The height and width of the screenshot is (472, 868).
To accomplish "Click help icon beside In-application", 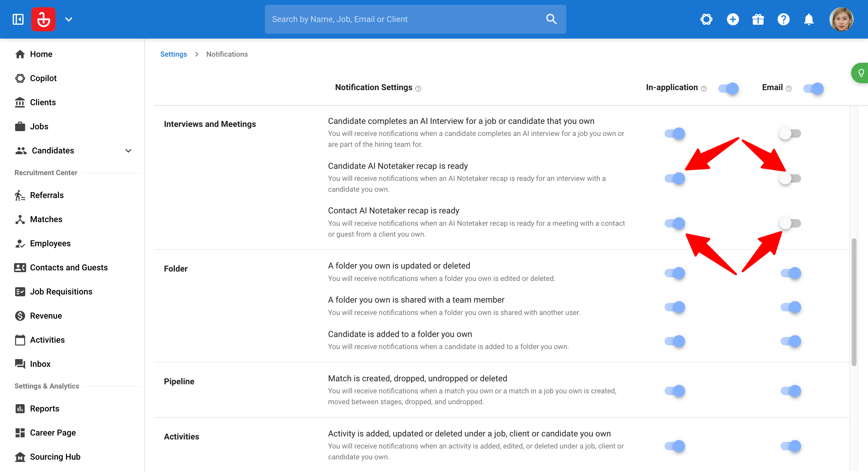I will tap(703, 89).
